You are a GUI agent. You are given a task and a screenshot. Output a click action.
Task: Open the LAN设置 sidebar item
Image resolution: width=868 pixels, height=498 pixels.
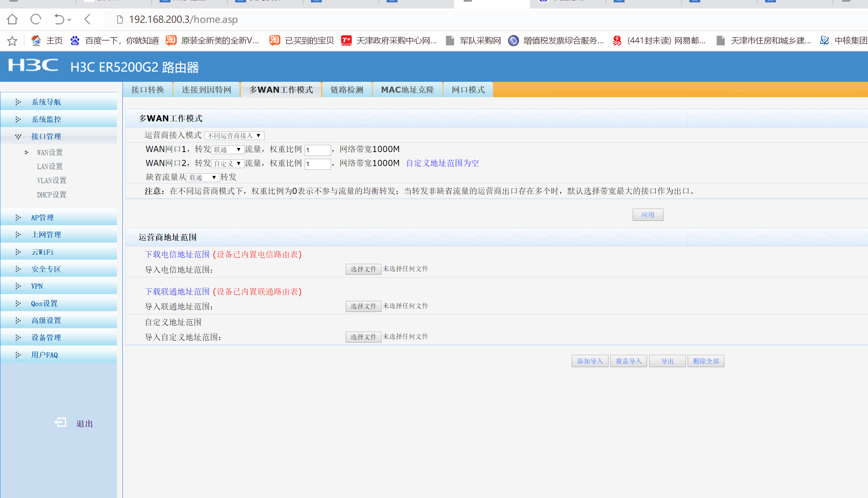point(50,167)
